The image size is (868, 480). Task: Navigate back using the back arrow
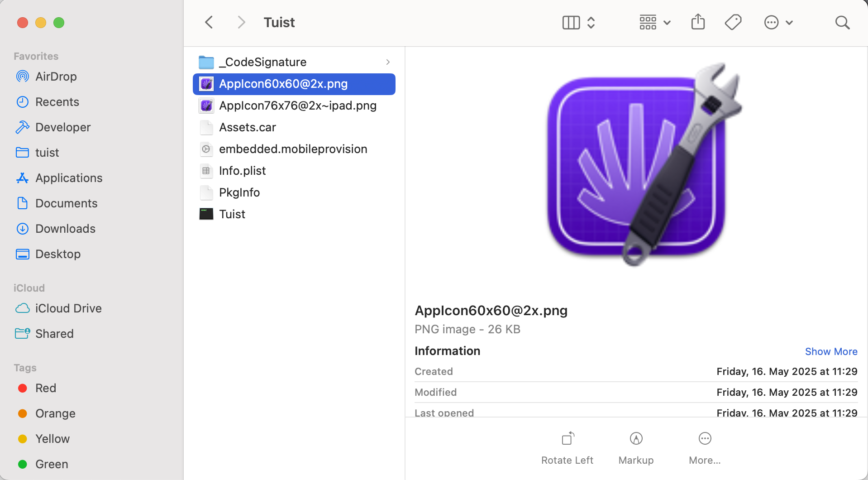pyautogui.click(x=209, y=22)
